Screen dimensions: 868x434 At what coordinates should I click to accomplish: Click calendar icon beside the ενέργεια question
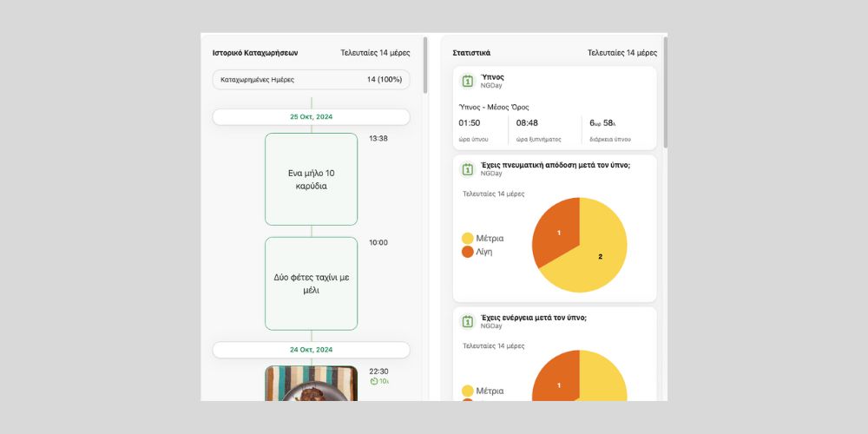click(467, 322)
